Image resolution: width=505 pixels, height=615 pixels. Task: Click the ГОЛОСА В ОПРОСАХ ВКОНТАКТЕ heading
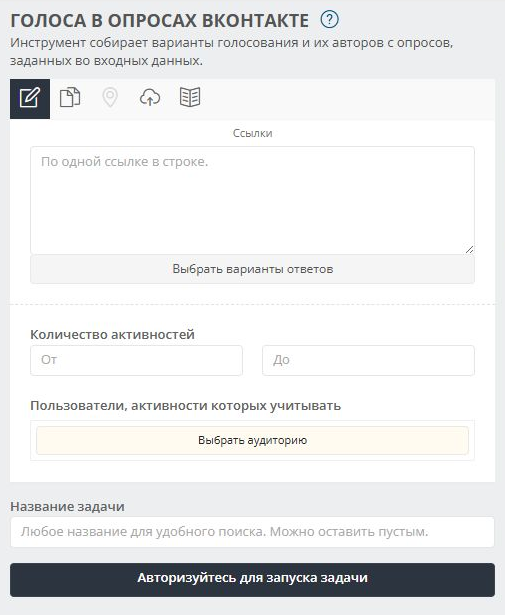click(x=160, y=20)
